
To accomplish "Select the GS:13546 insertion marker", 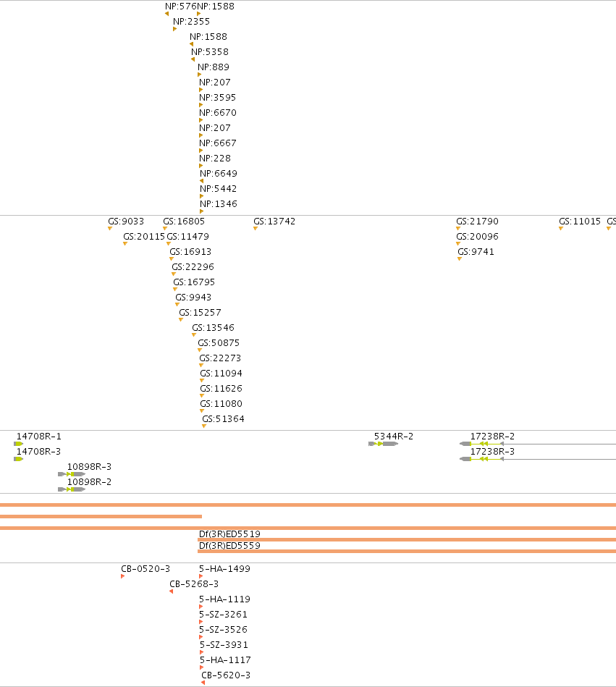I will pyautogui.click(x=194, y=334).
